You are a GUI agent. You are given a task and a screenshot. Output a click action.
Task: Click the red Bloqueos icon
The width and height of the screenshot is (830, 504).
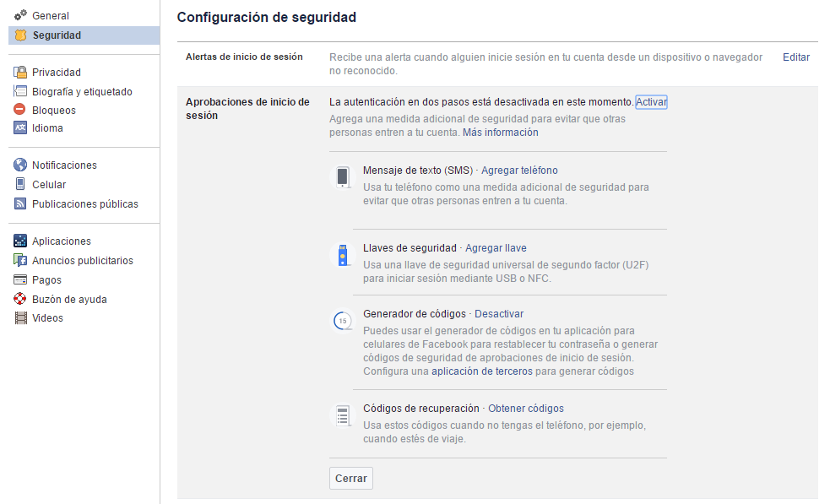coord(19,110)
